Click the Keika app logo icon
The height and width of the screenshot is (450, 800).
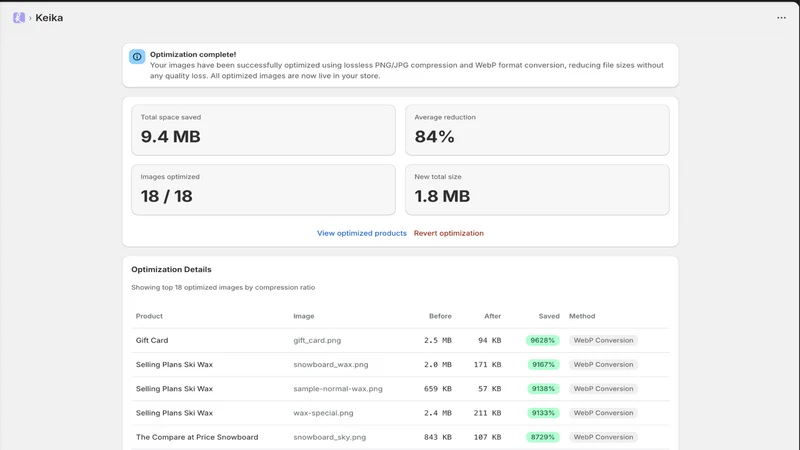click(x=19, y=18)
